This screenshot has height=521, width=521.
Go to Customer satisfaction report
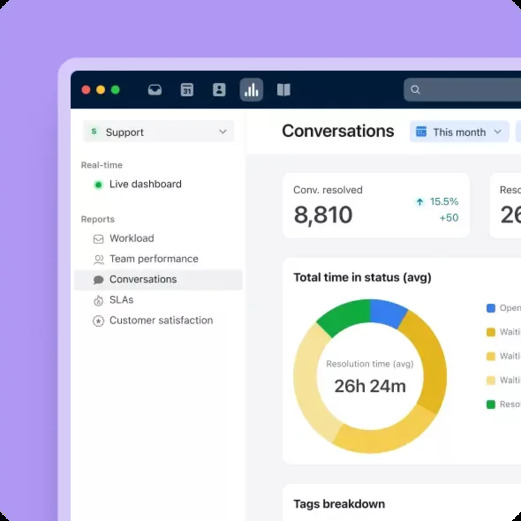(x=161, y=320)
